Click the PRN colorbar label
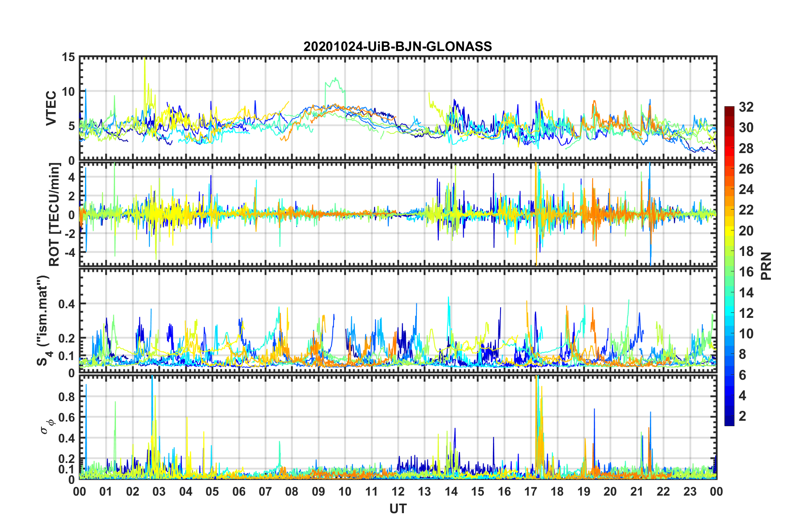Viewport: 796px width, 532px height. point(766,266)
